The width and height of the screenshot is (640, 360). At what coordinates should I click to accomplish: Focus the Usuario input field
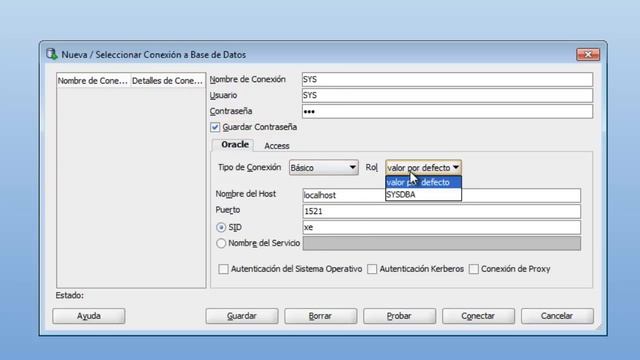pyautogui.click(x=447, y=96)
